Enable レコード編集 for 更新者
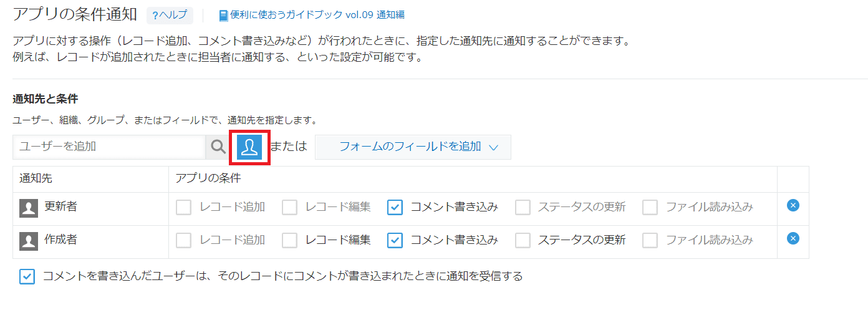 pyautogui.click(x=289, y=208)
